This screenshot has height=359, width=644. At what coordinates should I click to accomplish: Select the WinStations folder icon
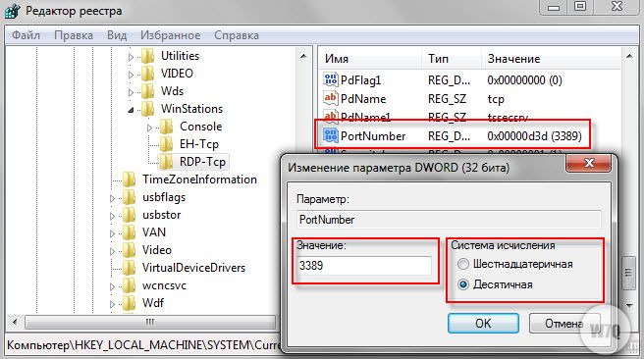[148, 109]
